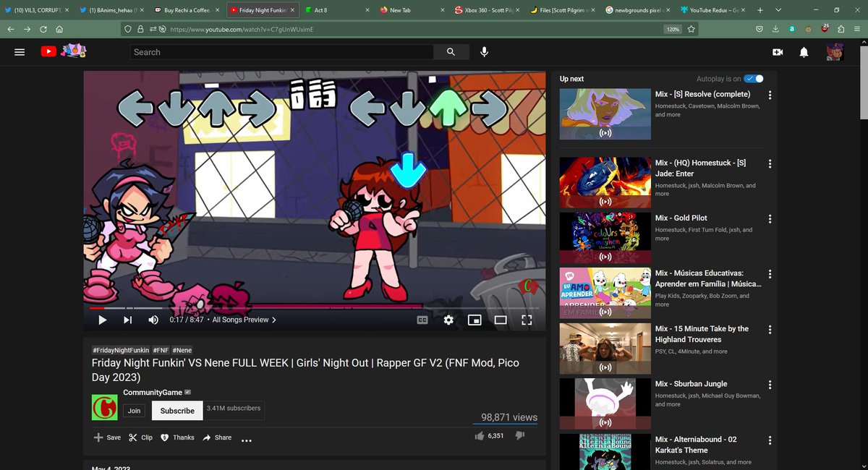The width and height of the screenshot is (868, 470).
Task: Enter full screen mode
Action: coord(527,320)
